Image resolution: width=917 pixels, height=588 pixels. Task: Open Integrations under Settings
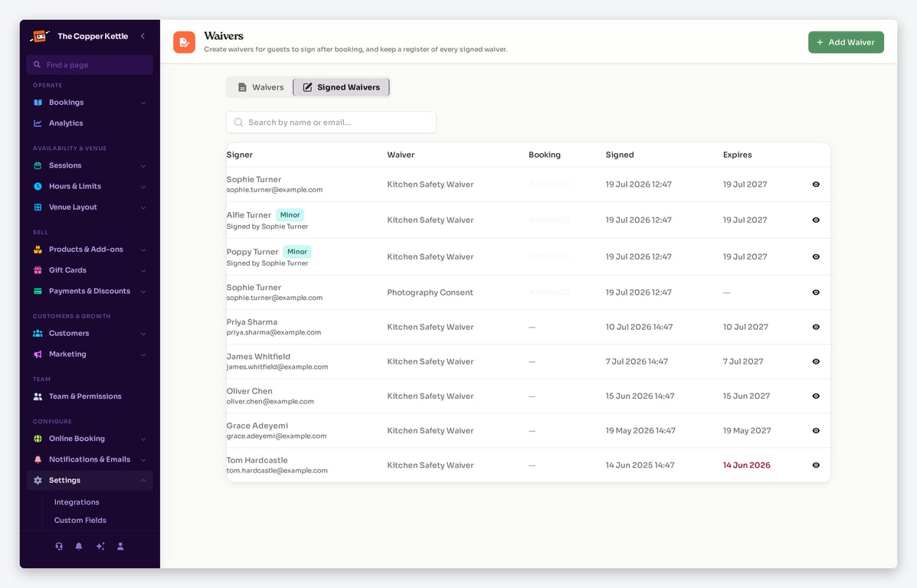77,502
